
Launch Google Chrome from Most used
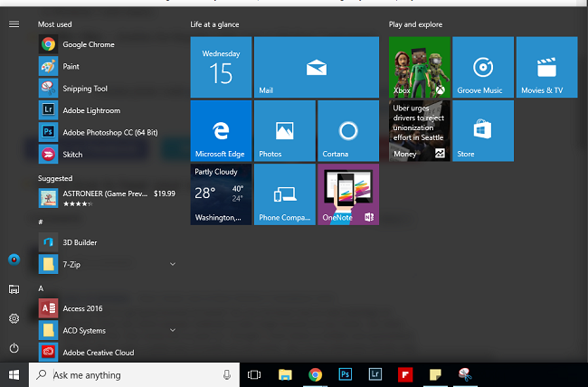click(x=107, y=44)
